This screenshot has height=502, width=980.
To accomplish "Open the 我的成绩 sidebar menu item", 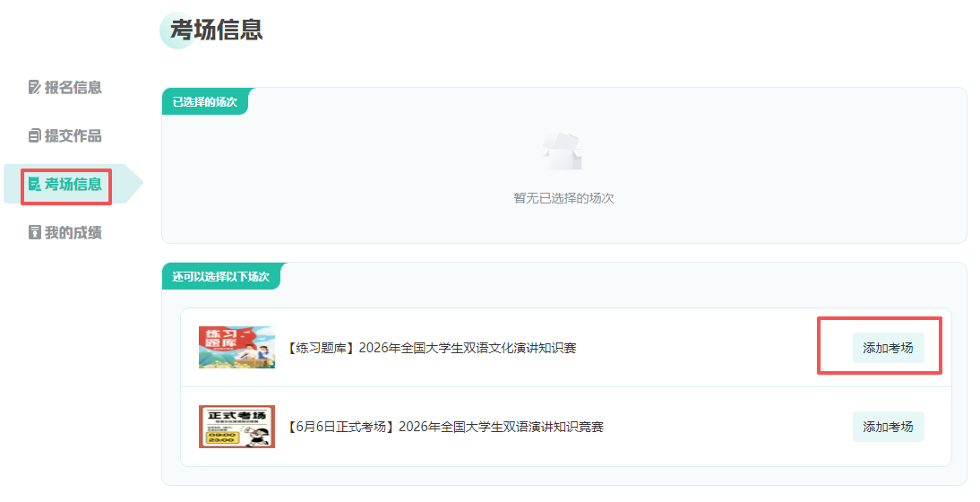I will click(x=65, y=232).
